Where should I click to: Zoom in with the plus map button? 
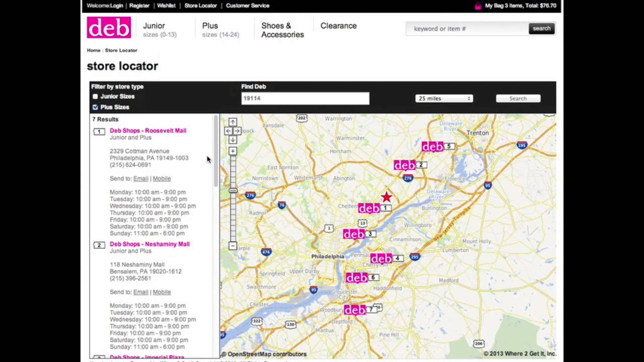tap(232, 151)
